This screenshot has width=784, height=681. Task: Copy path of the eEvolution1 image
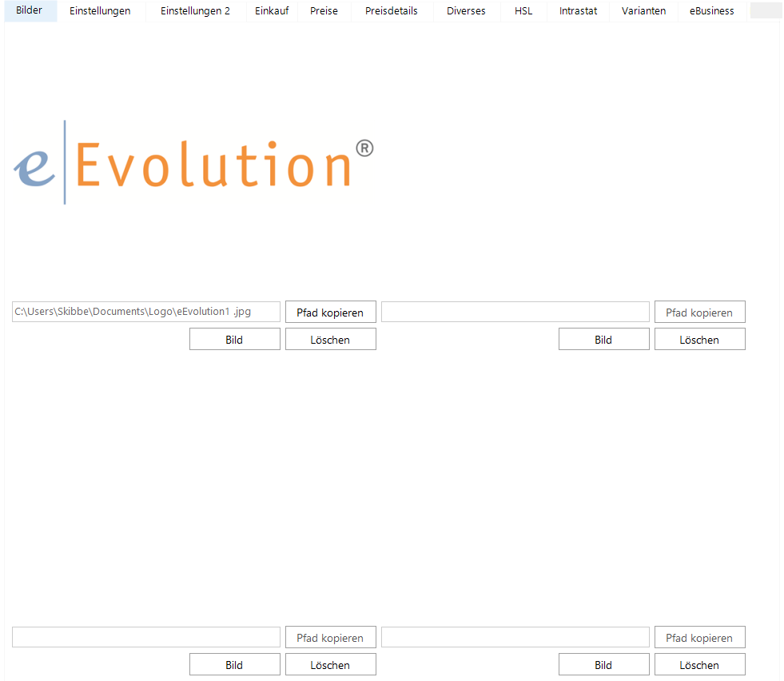click(331, 312)
